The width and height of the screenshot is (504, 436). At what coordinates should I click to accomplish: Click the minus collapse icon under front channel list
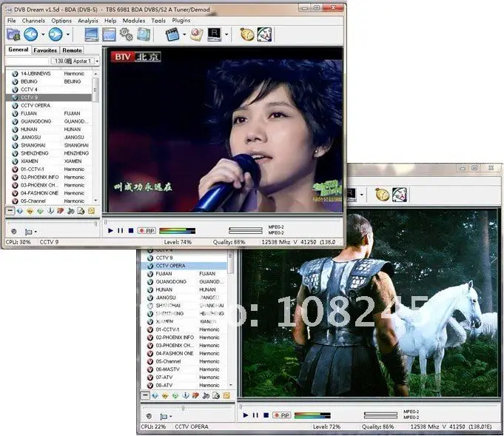coord(10,211)
